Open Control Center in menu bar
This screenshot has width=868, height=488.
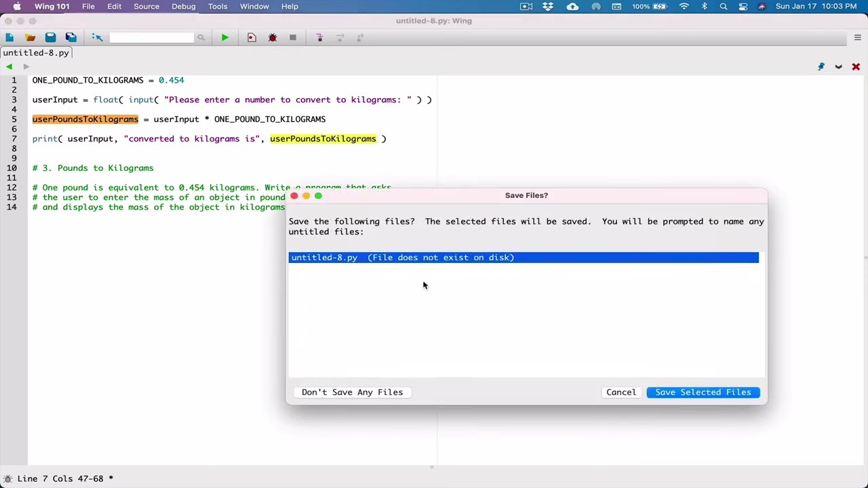[743, 6]
